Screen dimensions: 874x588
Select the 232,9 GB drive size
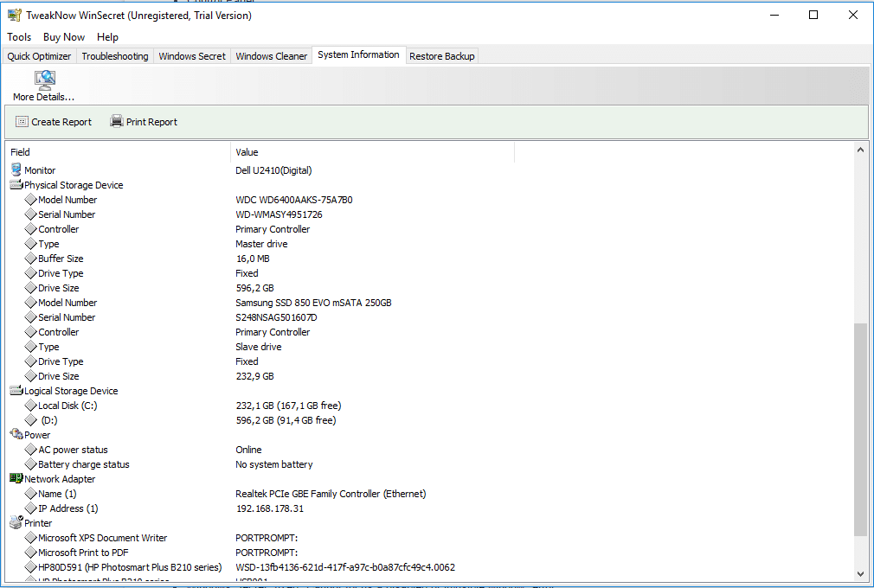click(254, 376)
